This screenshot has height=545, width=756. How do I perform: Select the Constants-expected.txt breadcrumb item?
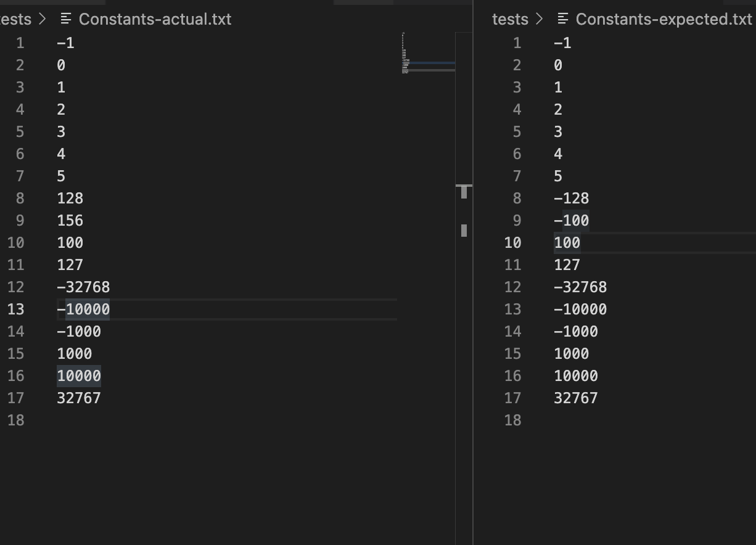664,19
